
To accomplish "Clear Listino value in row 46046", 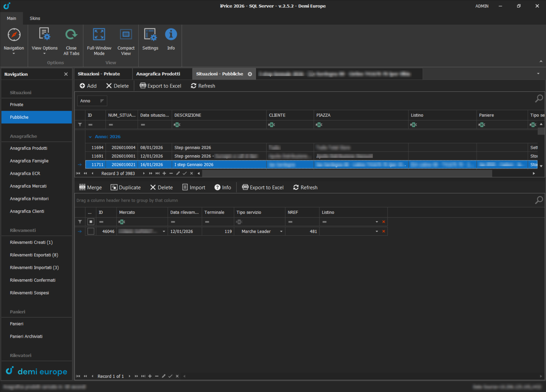I will coord(383,231).
